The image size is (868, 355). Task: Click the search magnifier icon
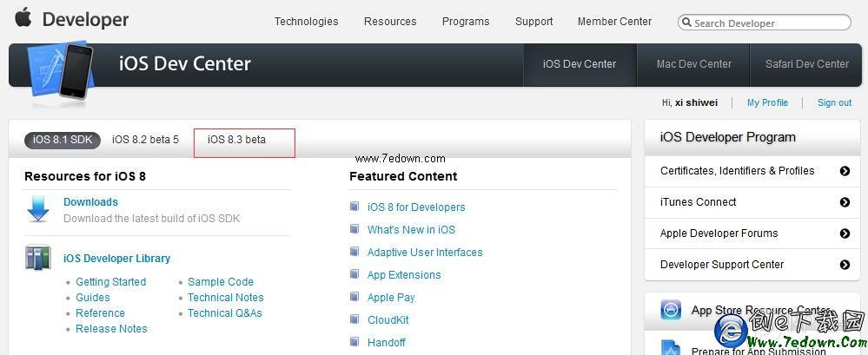pos(686,23)
